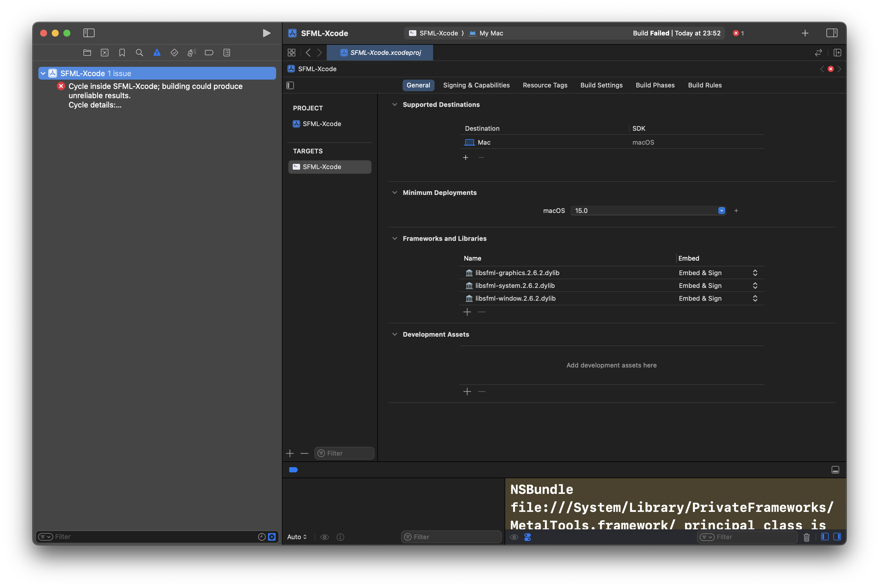Click the SFML-Xcode scheme selector

(433, 33)
